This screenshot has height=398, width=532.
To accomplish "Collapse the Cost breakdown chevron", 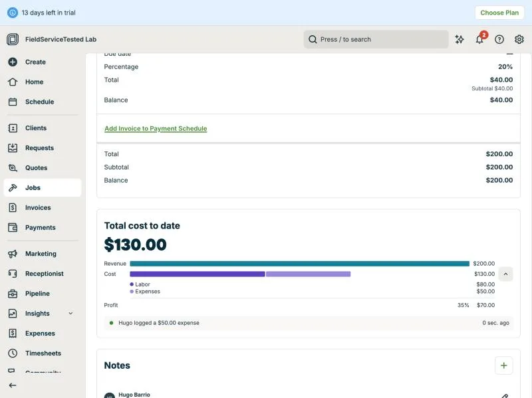I will [x=505, y=274].
